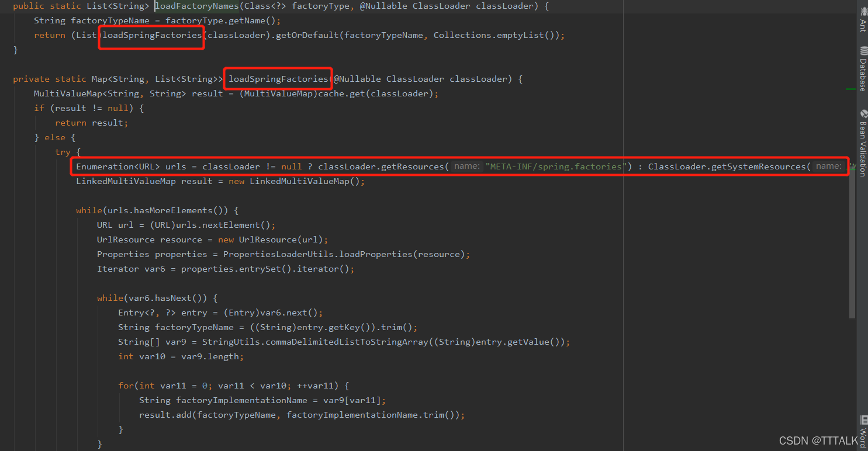Click the "try" keyword
This screenshot has width=868, height=451.
pos(63,152)
